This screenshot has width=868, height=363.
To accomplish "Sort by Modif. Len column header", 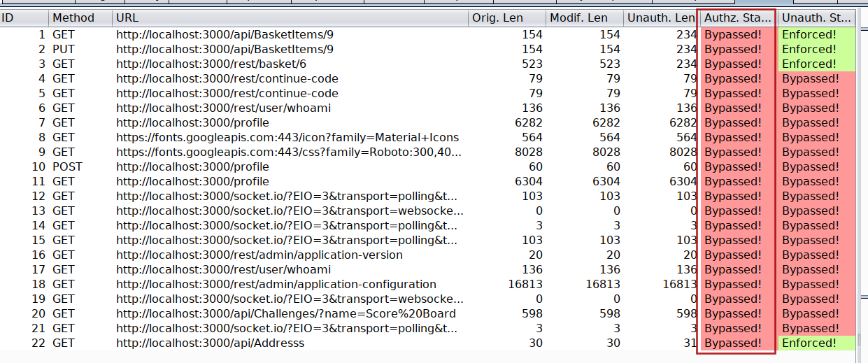I will point(585,17).
